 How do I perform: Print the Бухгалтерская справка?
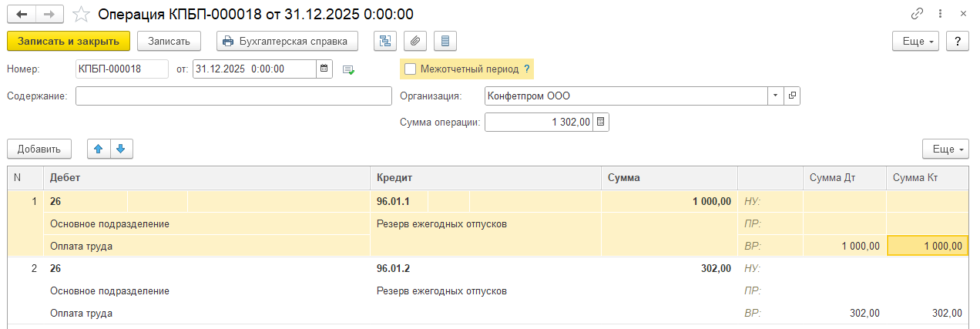(x=287, y=41)
